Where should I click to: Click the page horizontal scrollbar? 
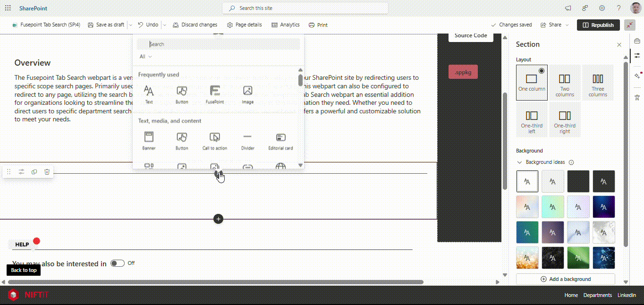point(216,282)
